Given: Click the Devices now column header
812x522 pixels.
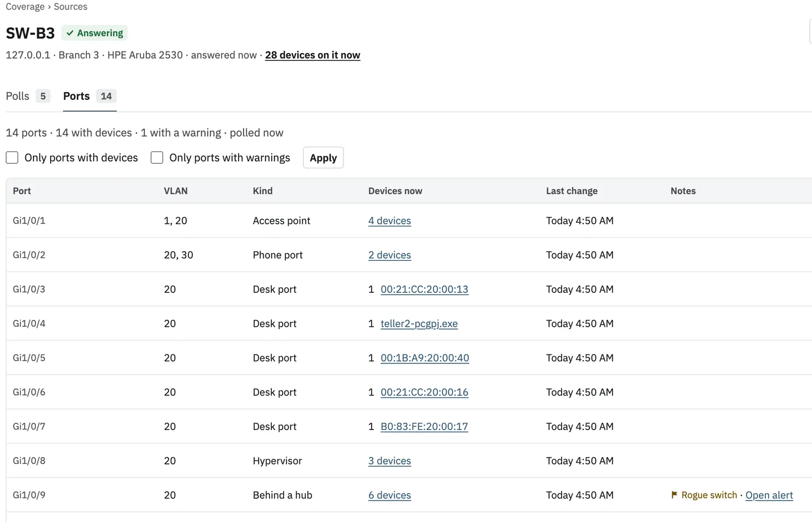Looking at the screenshot, I should pos(395,191).
